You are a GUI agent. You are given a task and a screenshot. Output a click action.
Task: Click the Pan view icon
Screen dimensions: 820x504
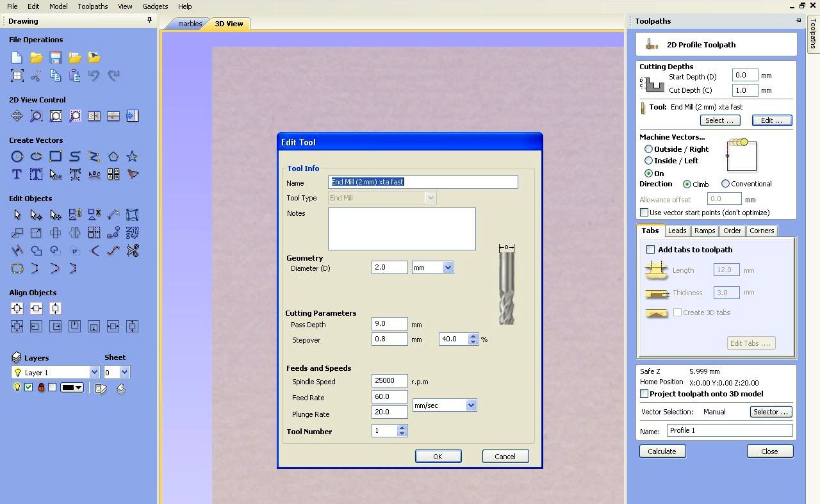click(x=17, y=116)
